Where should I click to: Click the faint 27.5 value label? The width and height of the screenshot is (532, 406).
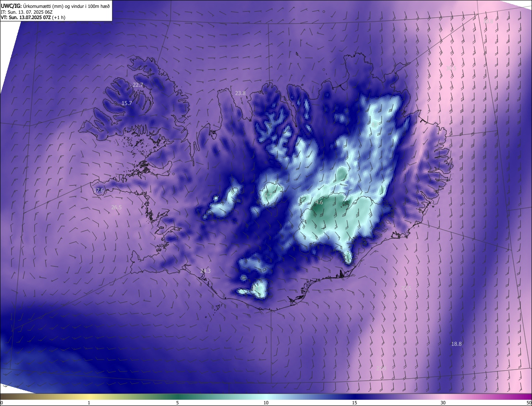[x=406, y=288]
